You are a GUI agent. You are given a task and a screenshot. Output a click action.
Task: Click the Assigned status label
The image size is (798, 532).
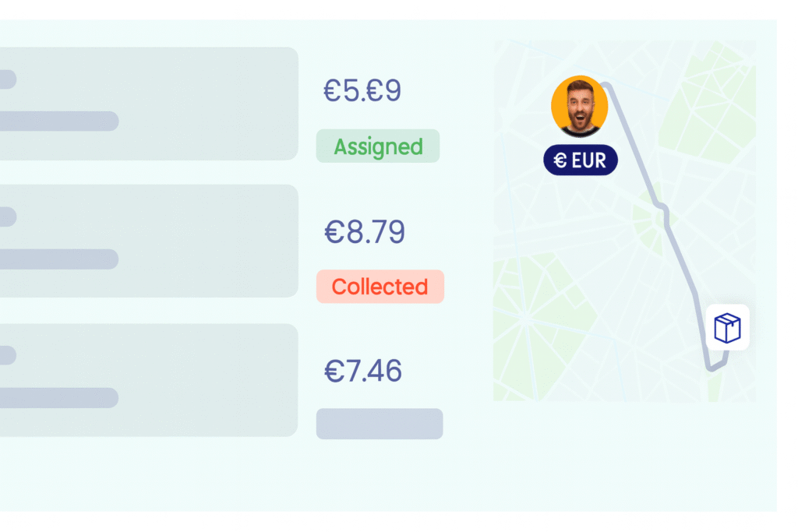(378, 146)
